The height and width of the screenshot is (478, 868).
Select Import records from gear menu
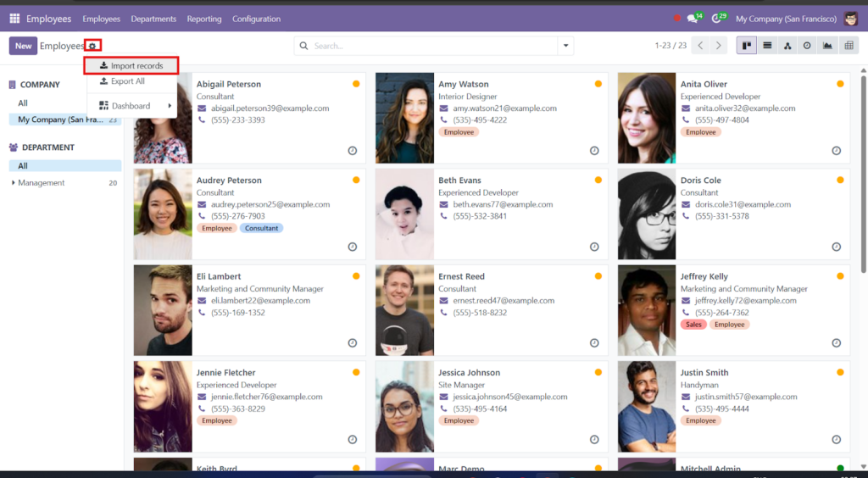(131, 65)
